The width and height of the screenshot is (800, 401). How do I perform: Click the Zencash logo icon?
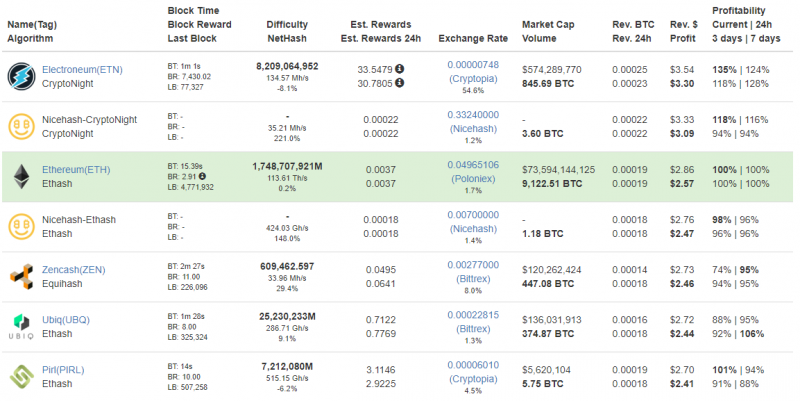20,276
